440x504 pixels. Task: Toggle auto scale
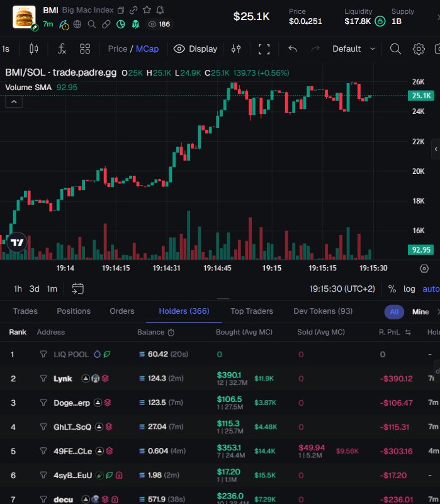click(431, 289)
